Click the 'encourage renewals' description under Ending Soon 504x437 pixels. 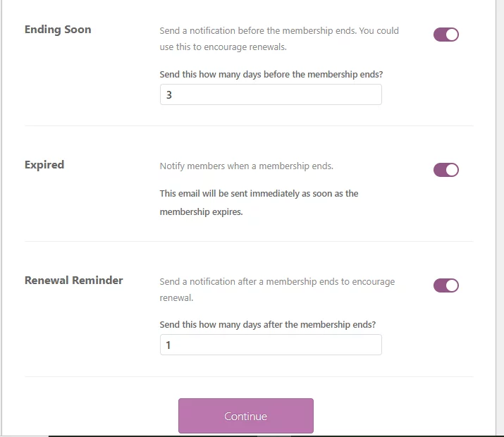pyautogui.click(x=279, y=39)
